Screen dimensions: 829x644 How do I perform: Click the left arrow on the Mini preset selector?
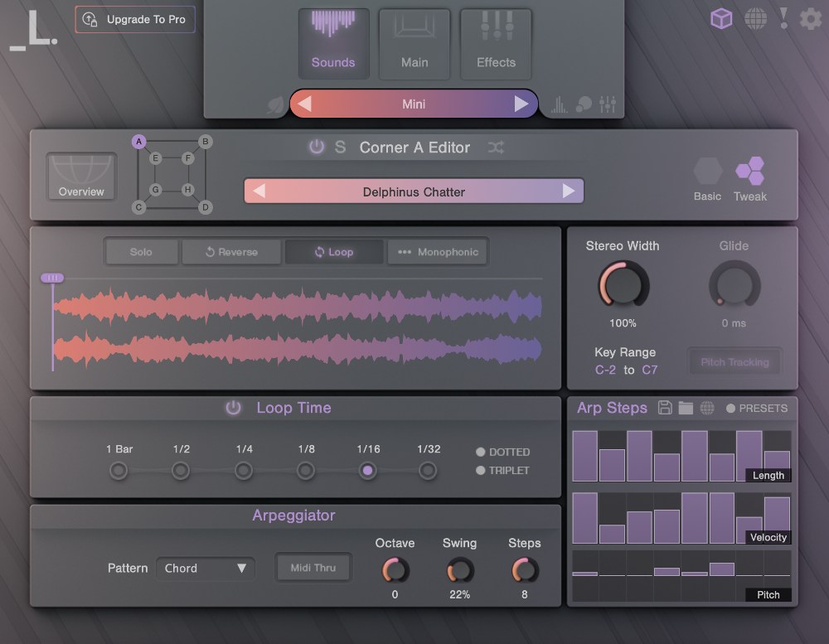(x=307, y=104)
